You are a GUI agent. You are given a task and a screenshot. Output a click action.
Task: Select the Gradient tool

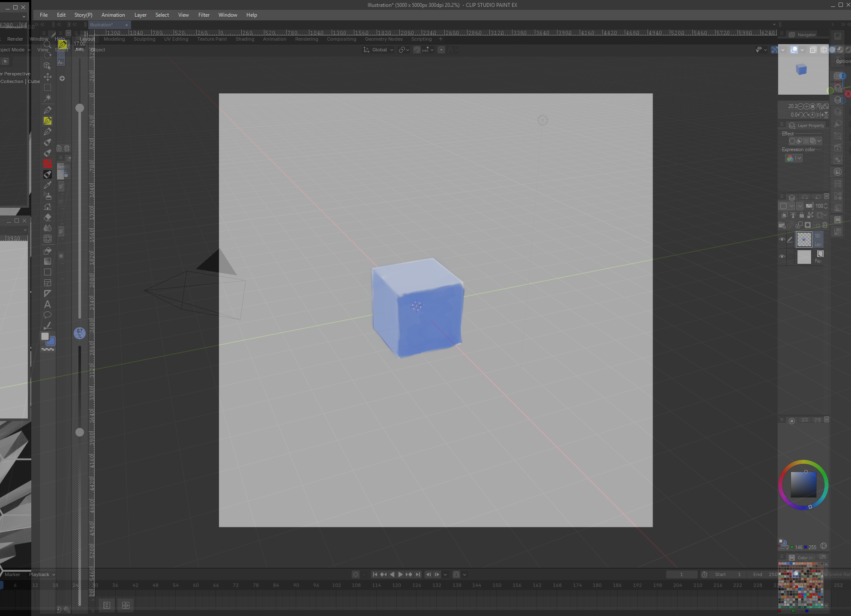coord(48,261)
